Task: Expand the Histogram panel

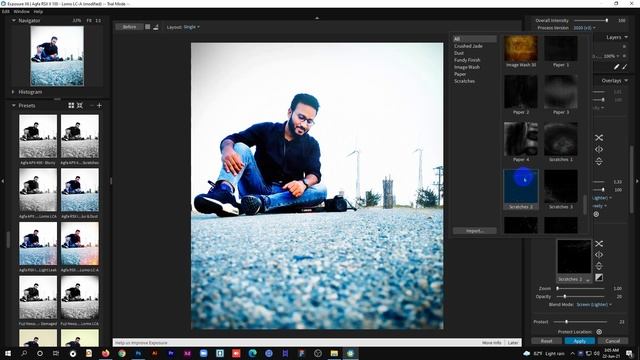Action: pyautogui.click(x=13, y=92)
